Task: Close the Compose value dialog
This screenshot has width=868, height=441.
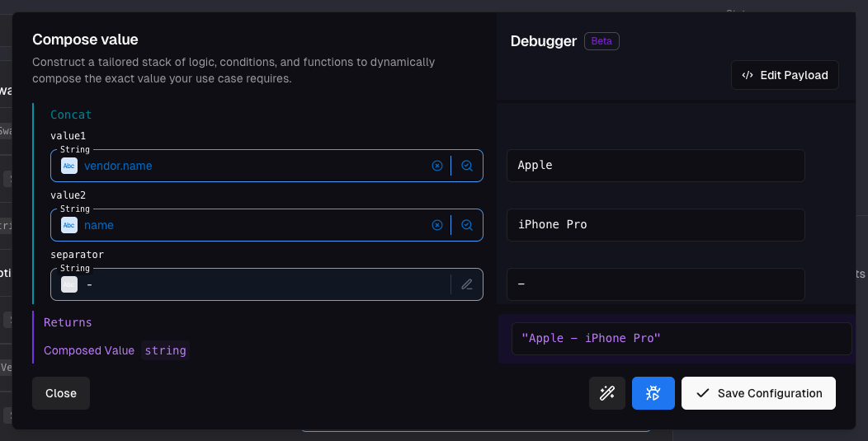Action: coord(61,393)
